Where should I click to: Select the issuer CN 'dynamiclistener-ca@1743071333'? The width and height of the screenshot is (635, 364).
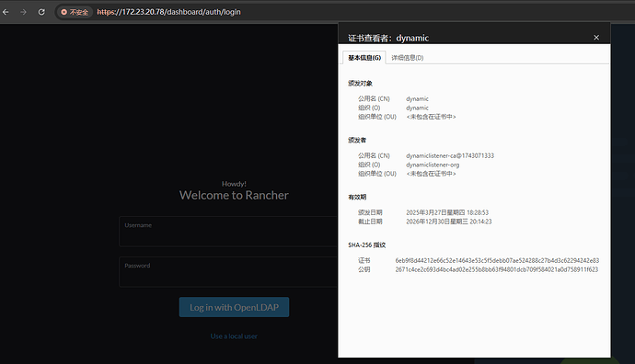(x=450, y=155)
